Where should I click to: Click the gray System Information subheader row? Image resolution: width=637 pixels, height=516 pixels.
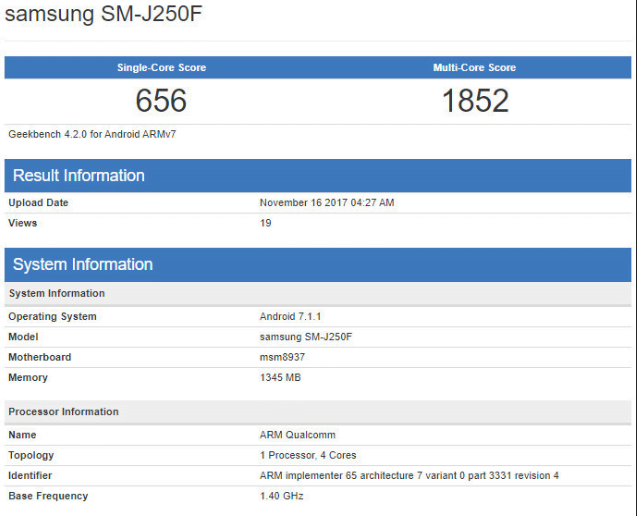pyautogui.click(x=318, y=293)
